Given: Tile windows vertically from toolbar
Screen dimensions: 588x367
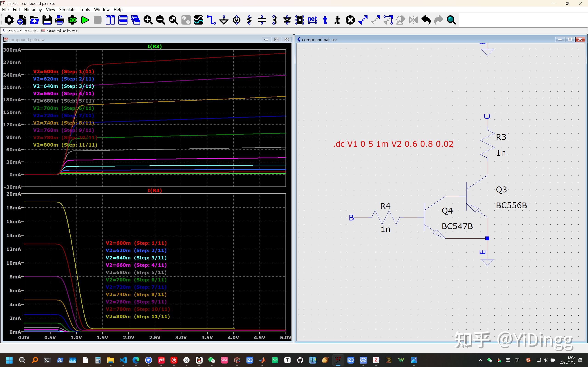Looking at the screenshot, I should click(110, 20).
